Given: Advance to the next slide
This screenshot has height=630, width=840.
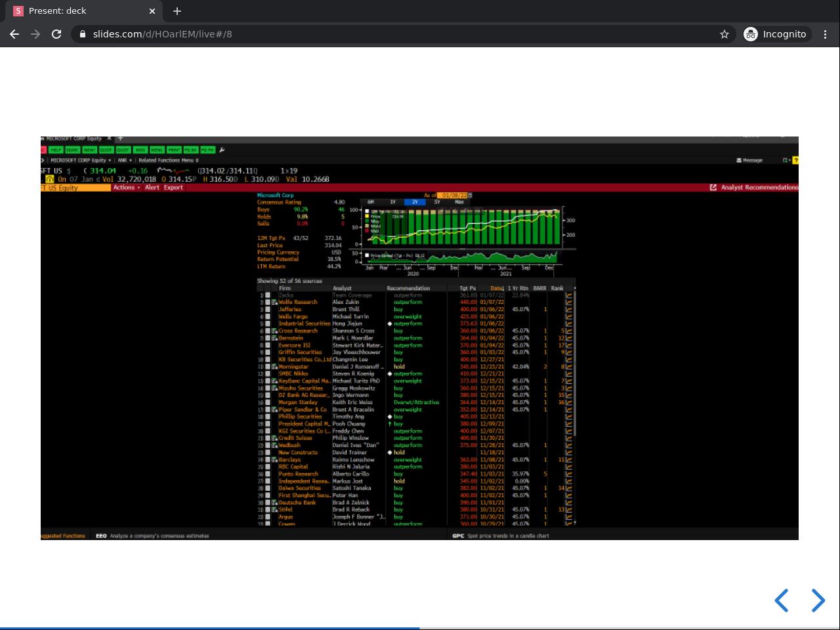Looking at the screenshot, I should click(x=818, y=600).
